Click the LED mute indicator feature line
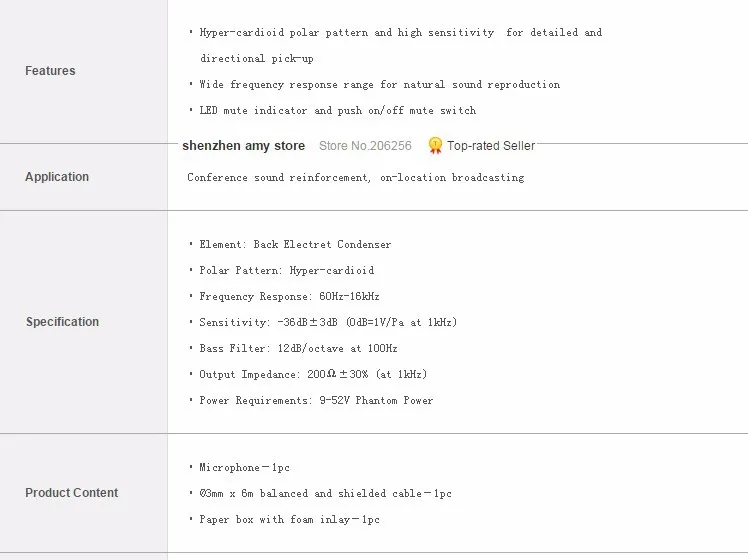Image resolution: width=748 pixels, height=560 pixels. (x=332, y=110)
